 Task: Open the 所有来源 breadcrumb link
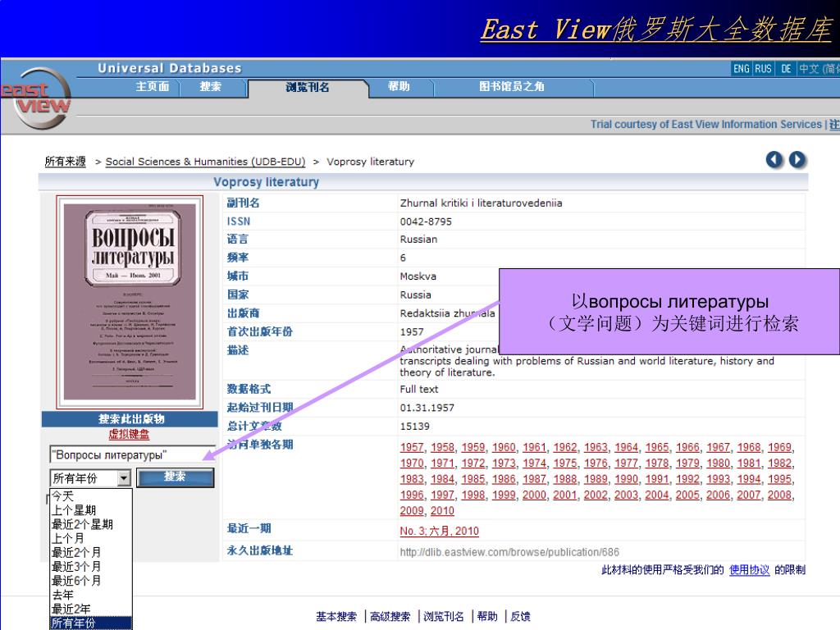[66, 162]
